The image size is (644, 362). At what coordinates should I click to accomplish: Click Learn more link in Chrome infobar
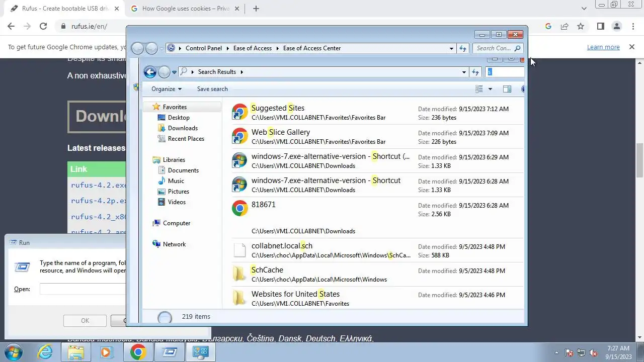click(x=603, y=47)
